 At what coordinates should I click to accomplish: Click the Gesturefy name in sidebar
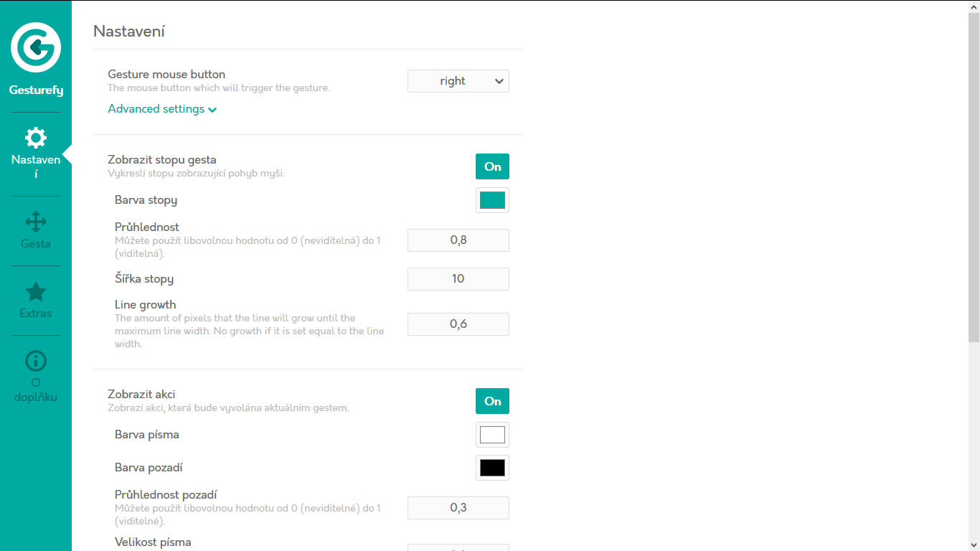[x=36, y=90]
